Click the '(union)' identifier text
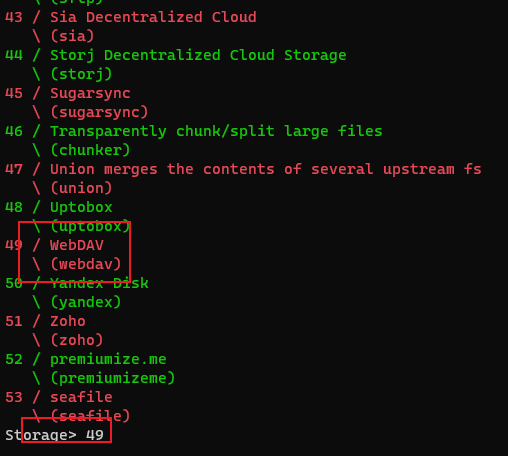The image size is (508, 456). (x=81, y=188)
